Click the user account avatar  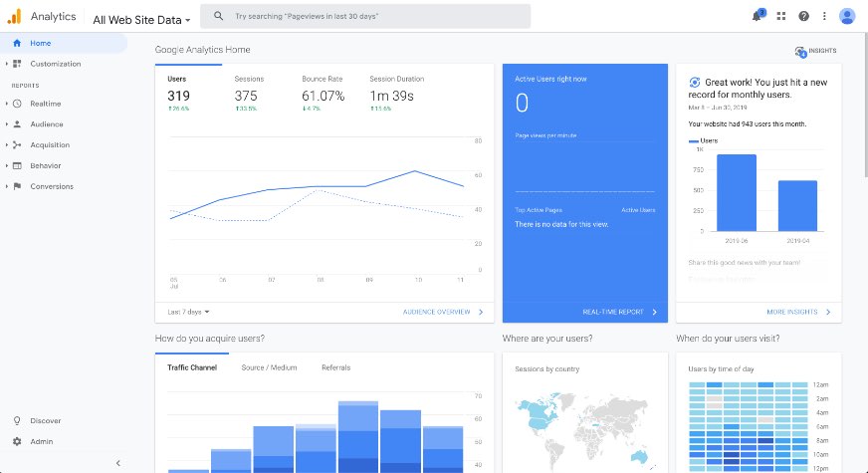click(x=847, y=16)
